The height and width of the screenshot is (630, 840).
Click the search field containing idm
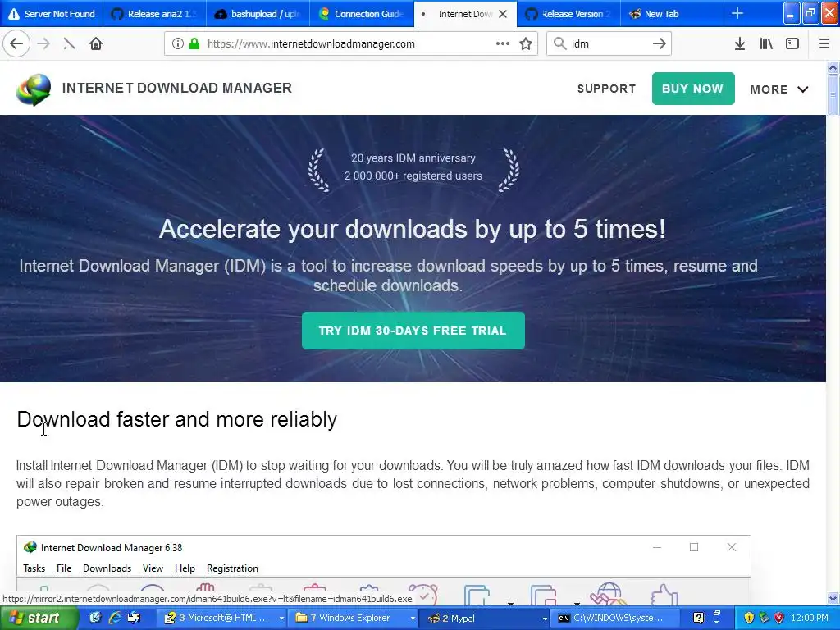click(609, 44)
